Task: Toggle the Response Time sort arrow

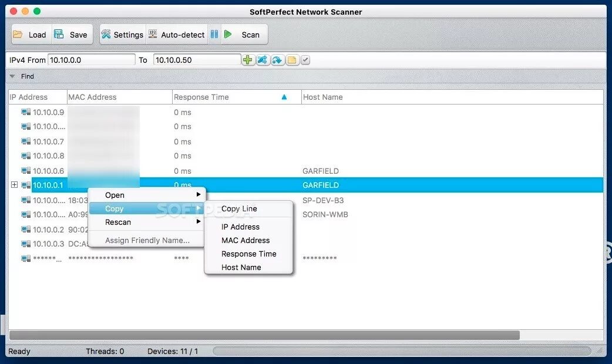Action: point(284,97)
